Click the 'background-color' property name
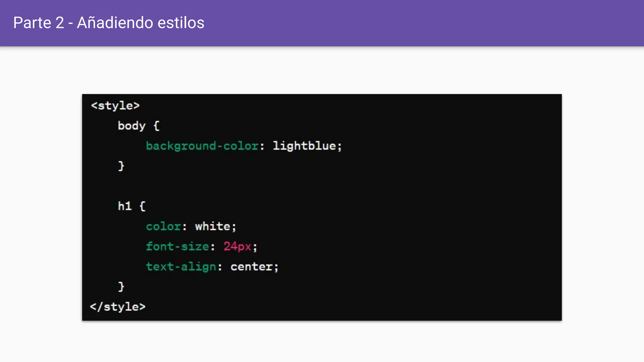Viewport: 644px width, 362px height. click(202, 146)
